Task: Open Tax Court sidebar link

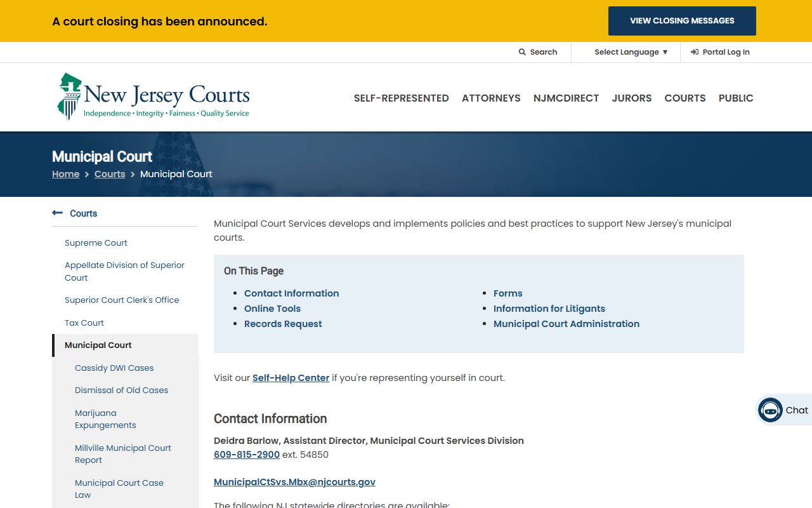Action: [x=84, y=323]
